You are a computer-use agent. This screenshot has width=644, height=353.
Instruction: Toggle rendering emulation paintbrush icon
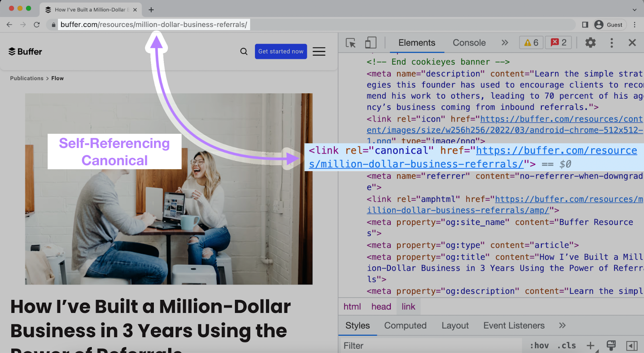coord(611,346)
